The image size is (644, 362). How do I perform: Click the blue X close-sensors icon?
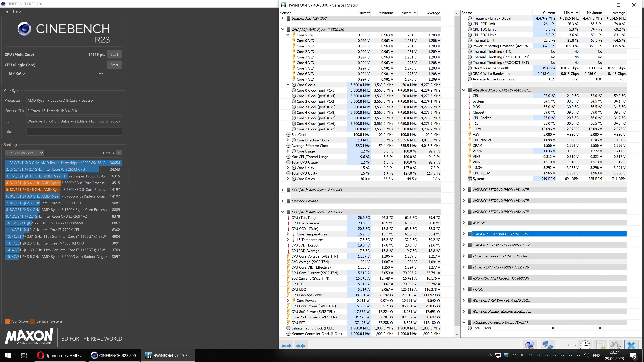(631, 345)
